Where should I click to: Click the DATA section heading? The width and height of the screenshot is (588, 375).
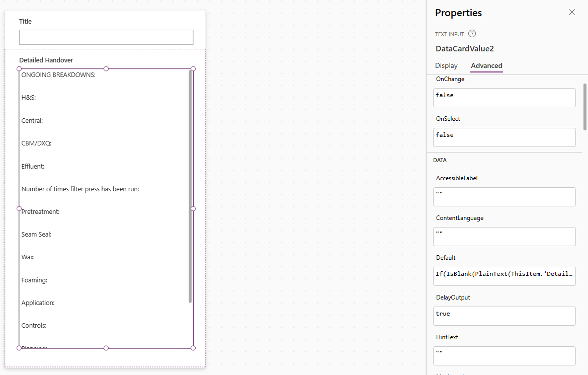440,160
